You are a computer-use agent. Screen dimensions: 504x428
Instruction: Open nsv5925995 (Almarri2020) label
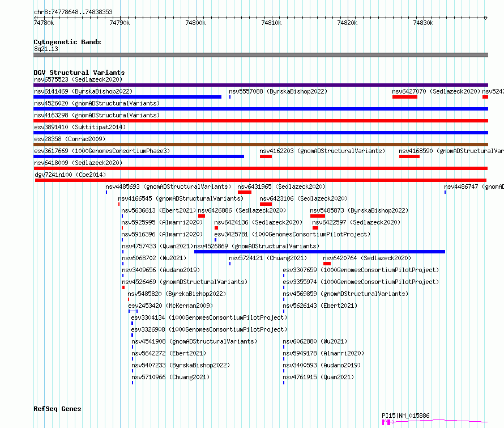[163, 222]
